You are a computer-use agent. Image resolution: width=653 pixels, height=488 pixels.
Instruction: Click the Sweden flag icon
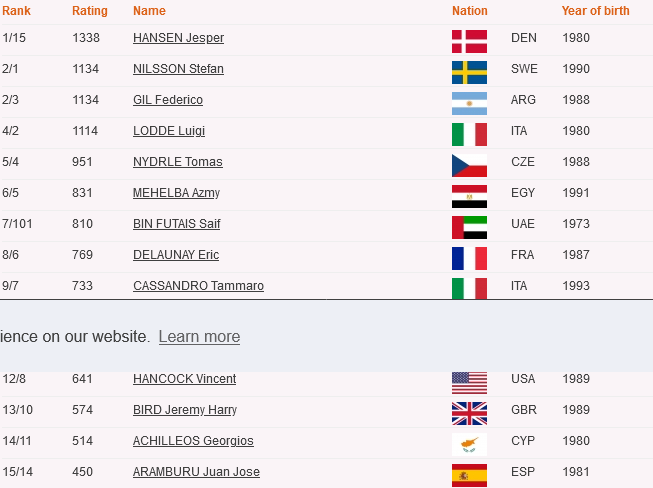pyautogui.click(x=469, y=72)
